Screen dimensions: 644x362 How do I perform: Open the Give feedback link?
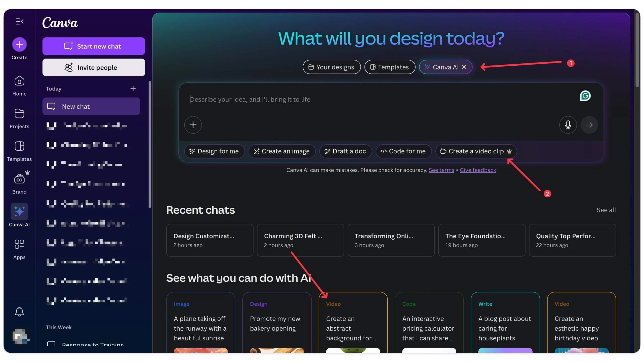[478, 170]
